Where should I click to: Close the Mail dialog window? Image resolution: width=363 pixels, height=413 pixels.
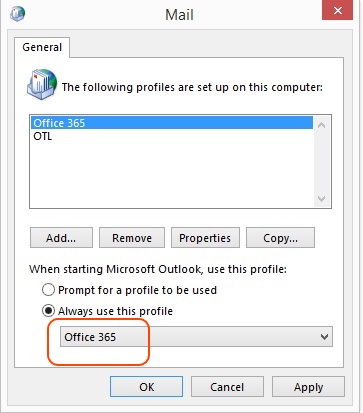click(337, 10)
